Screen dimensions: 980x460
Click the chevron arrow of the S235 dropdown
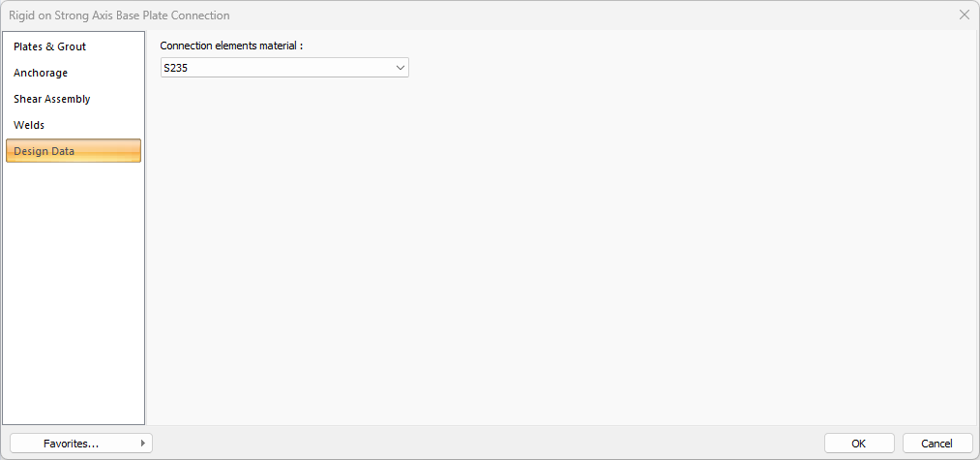click(401, 68)
